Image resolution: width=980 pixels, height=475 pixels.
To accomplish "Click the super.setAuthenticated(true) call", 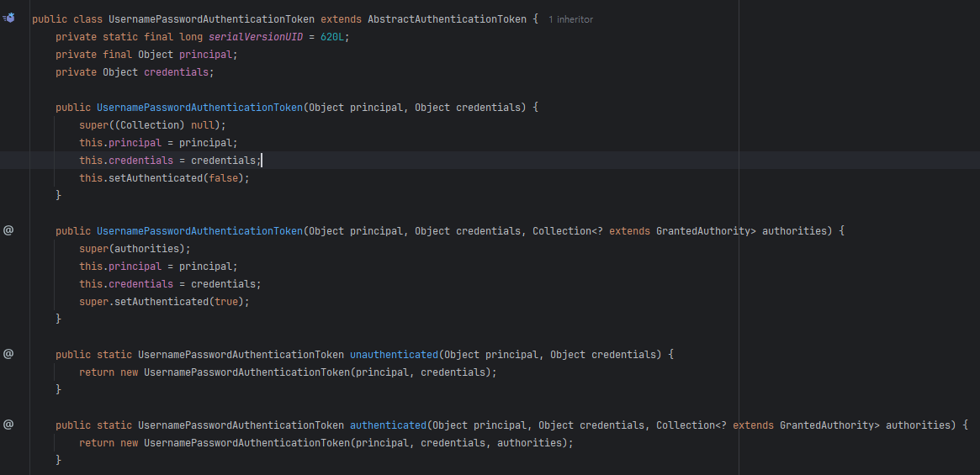I will pyautogui.click(x=164, y=301).
